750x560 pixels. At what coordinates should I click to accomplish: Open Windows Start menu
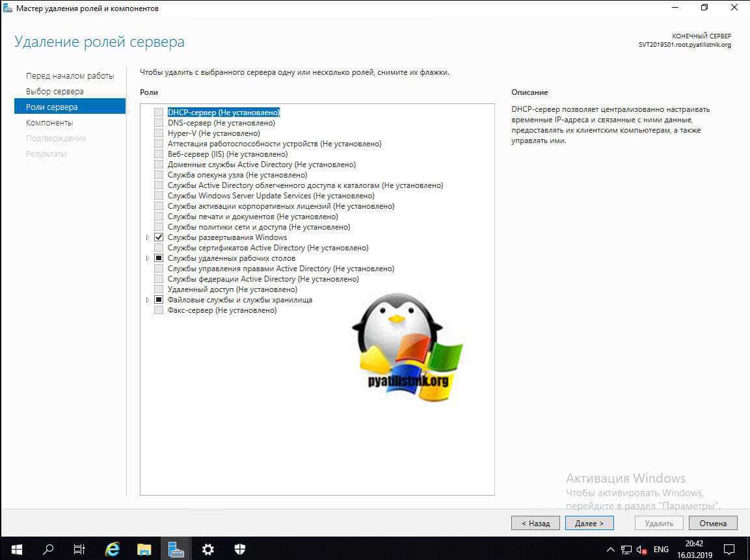(16, 549)
